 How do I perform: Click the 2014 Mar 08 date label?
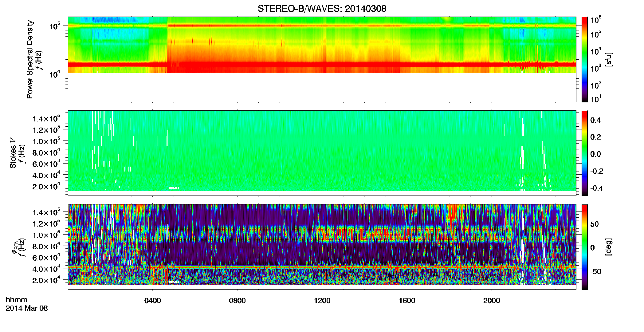[27, 308]
